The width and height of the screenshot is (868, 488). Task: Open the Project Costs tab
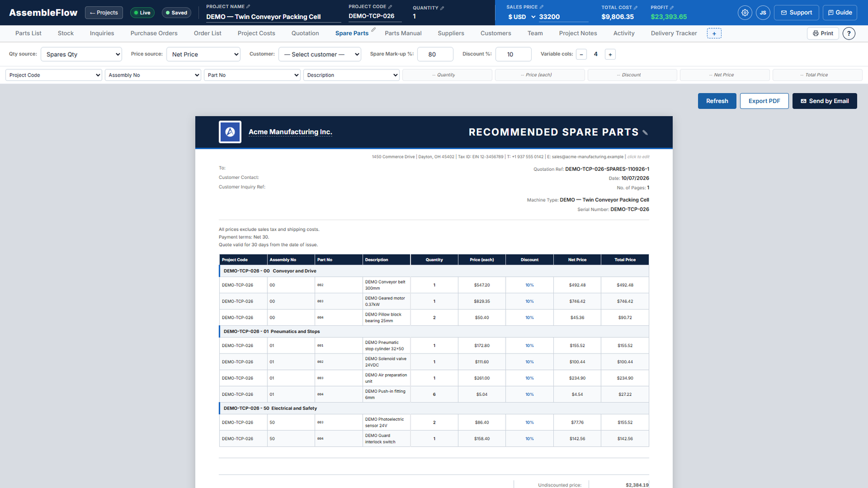(256, 34)
